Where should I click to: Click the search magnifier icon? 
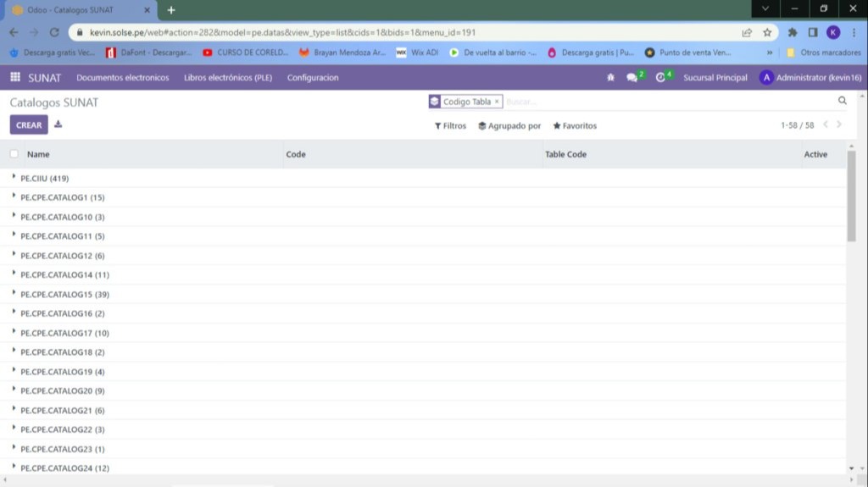pyautogui.click(x=842, y=101)
